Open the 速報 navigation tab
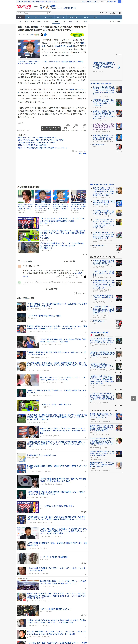Screen dimensions: 138x644 pyautogui.click(x=28, y=17)
